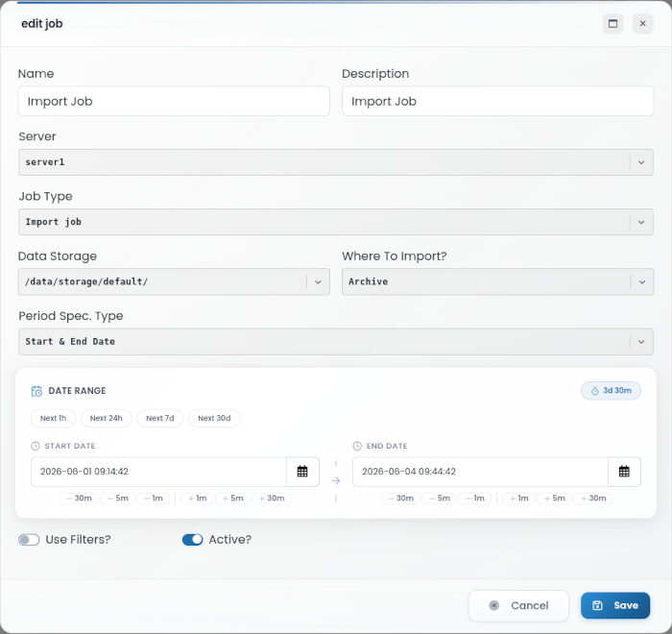Open Data Storage path dropdown
Viewport: 672px width, 634px height.
174,281
